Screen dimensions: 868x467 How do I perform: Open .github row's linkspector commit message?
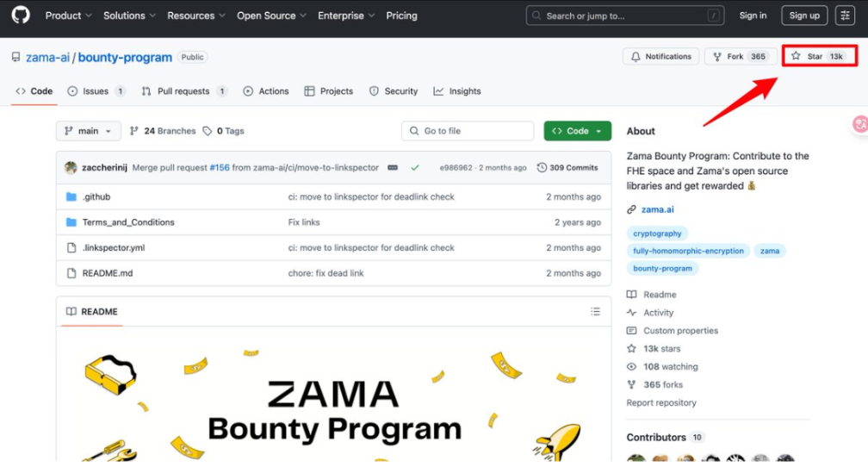click(x=371, y=196)
